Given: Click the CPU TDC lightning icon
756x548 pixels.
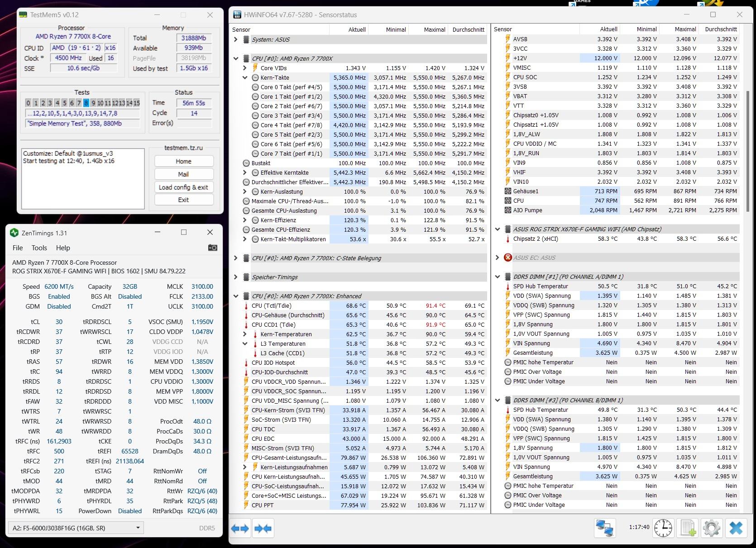Looking at the screenshot, I should pos(246,429).
